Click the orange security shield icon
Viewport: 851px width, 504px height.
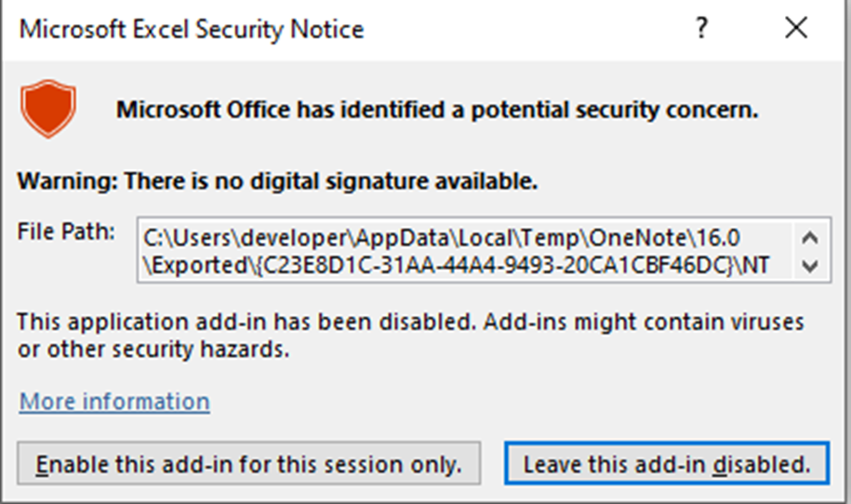click(48, 109)
